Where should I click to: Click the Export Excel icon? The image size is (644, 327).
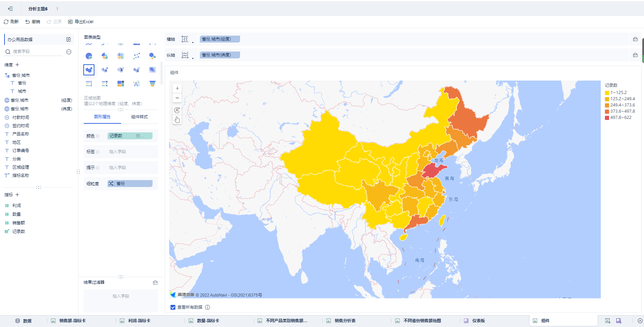(x=70, y=22)
